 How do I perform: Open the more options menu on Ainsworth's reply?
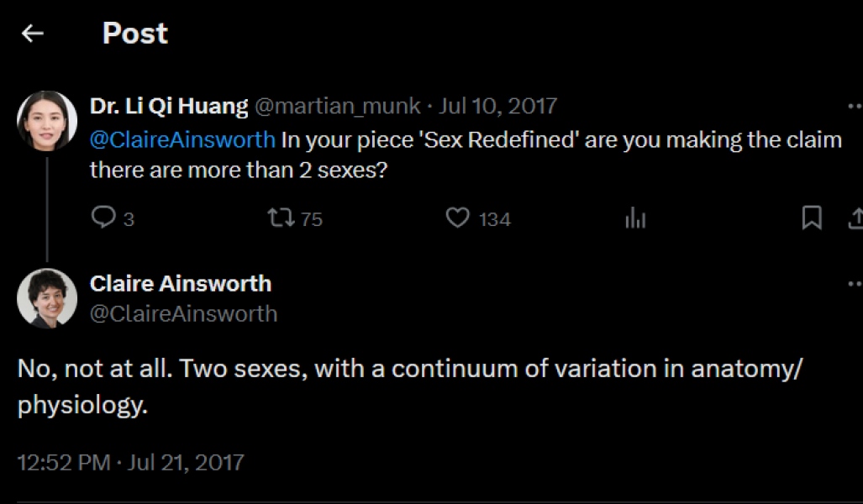(855, 283)
